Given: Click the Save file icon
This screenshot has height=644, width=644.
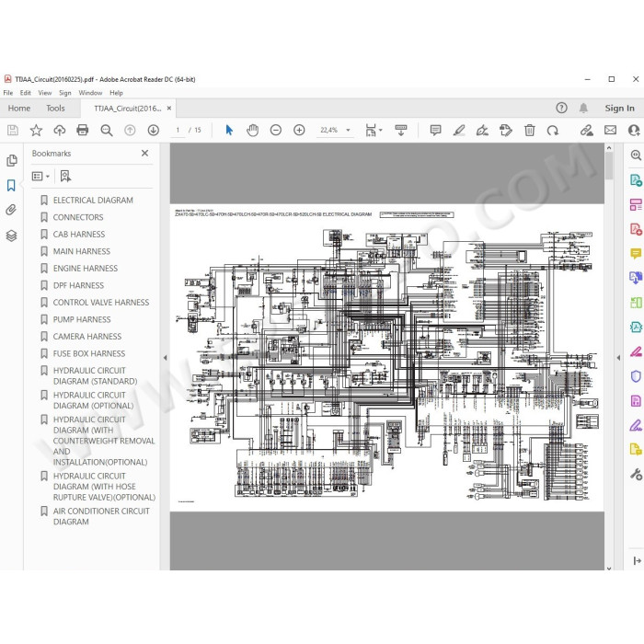Looking at the screenshot, I should click(13, 131).
